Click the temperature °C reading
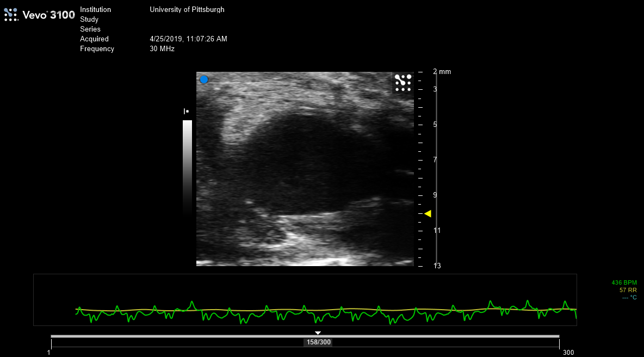This screenshot has width=644, height=357. coord(629,298)
